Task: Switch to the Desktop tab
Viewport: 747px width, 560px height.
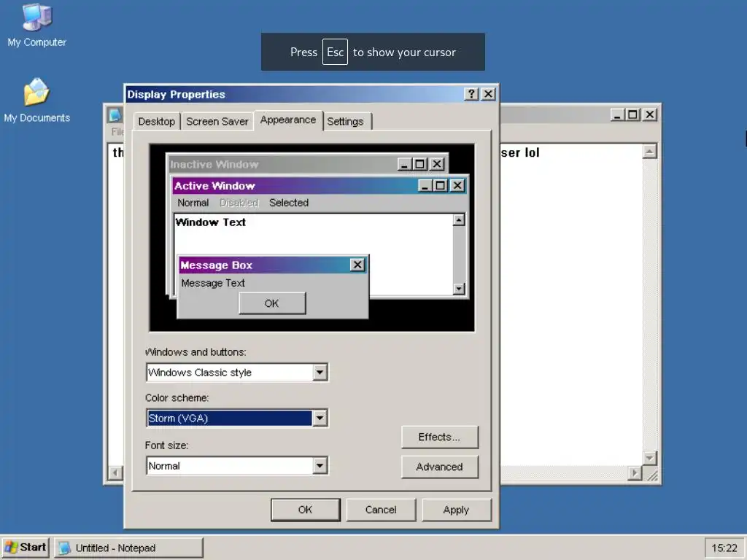Action: 156,122
